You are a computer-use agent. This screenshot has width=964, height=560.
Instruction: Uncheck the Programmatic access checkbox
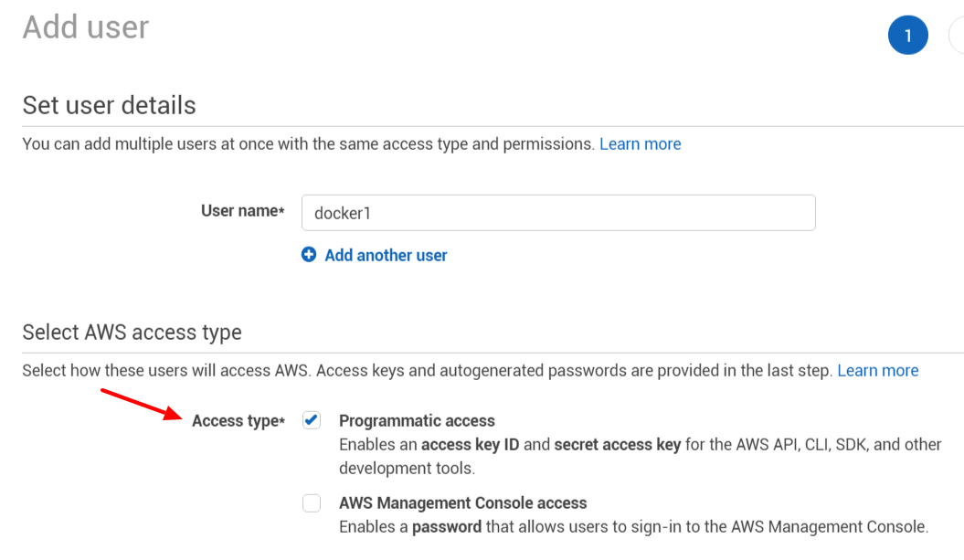pos(312,420)
